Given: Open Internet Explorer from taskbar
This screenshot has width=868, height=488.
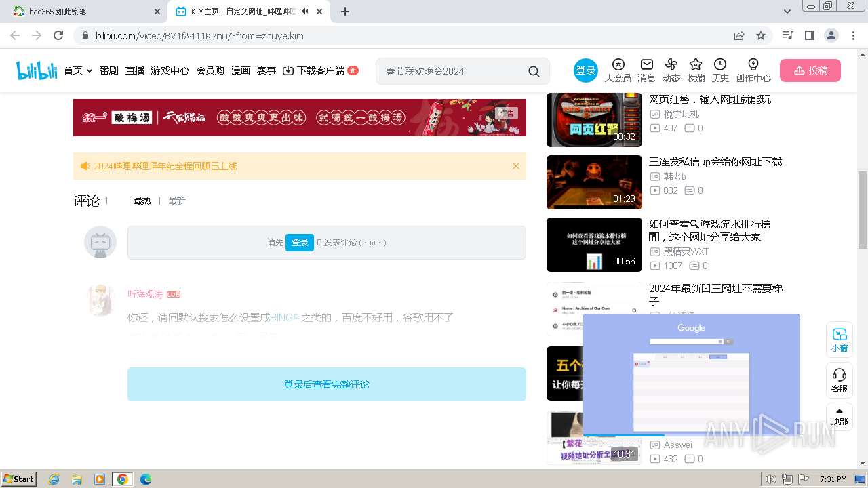Looking at the screenshot, I should click(54, 479).
